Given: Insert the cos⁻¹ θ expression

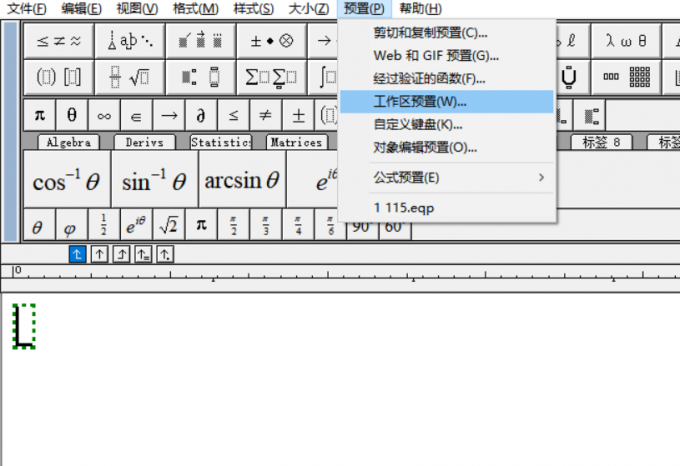Looking at the screenshot, I should [x=67, y=179].
